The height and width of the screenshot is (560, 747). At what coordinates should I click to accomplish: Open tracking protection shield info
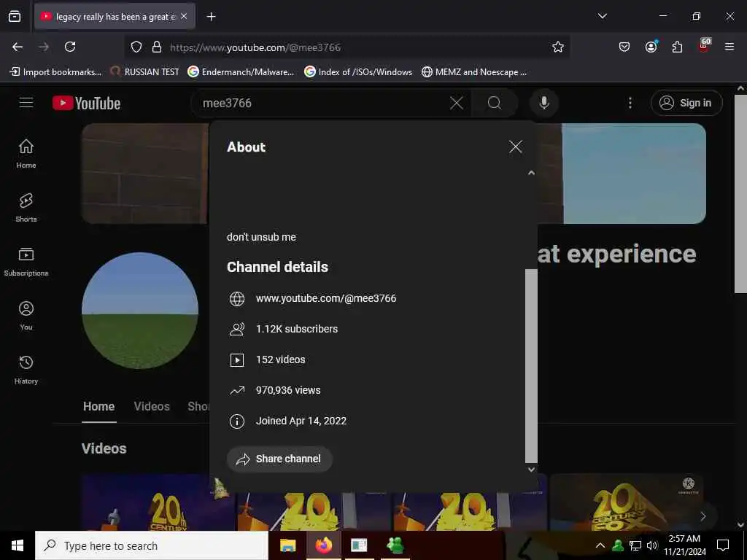(x=136, y=47)
